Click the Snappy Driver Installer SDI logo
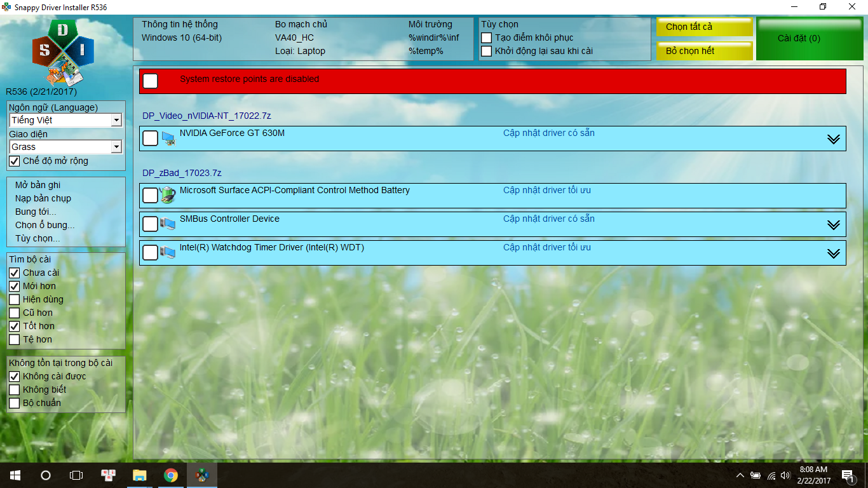 click(64, 53)
